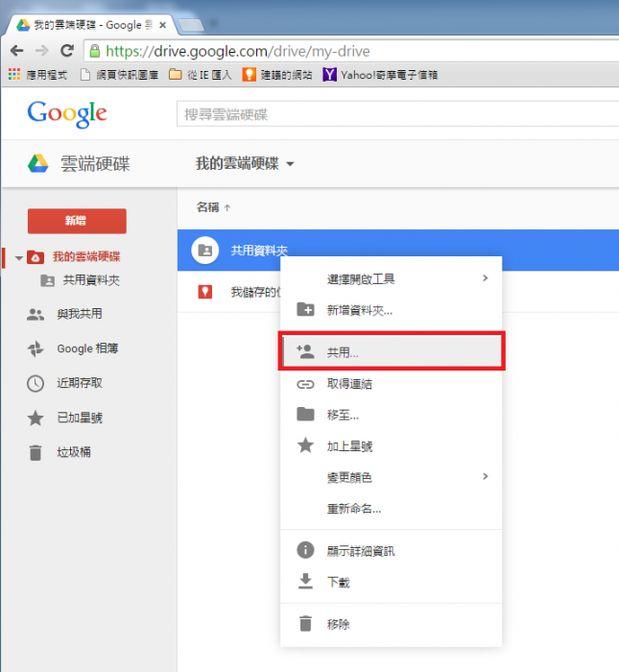Open 近期存取 (Recent) via the clock icon

(x=36, y=383)
